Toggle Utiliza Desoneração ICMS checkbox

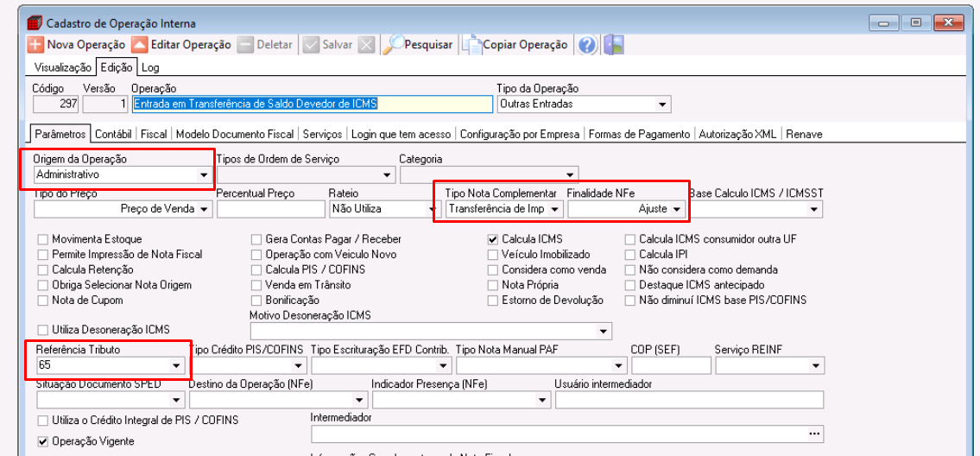click(43, 329)
